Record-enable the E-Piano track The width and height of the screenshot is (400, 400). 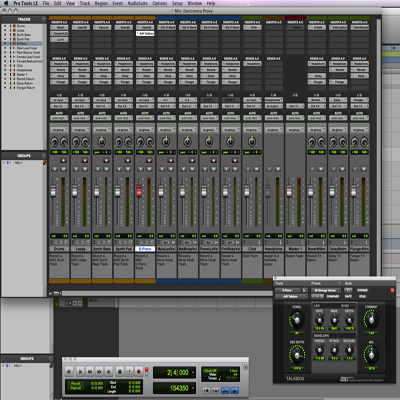pos(149,161)
